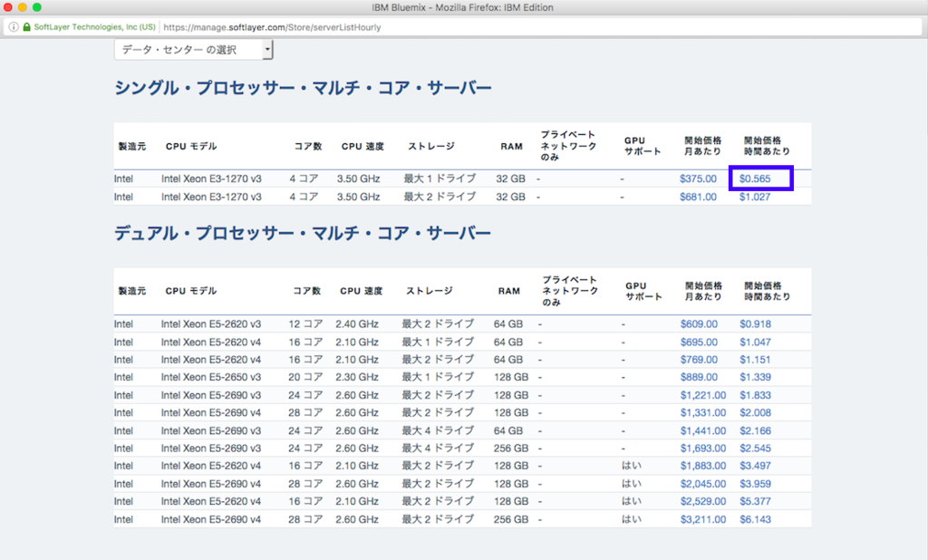Screen dimensions: 928x560
Task: Open the $1,883.00 monthly price link
Action: (703, 466)
